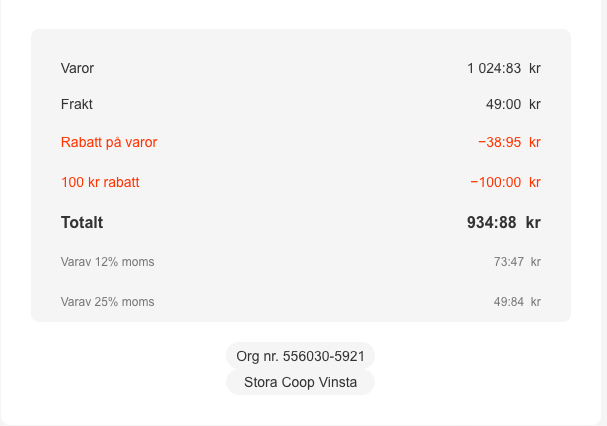This screenshot has height=426, width=607.
Task: Click the red kr after −100:00
Action: [535, 182]
